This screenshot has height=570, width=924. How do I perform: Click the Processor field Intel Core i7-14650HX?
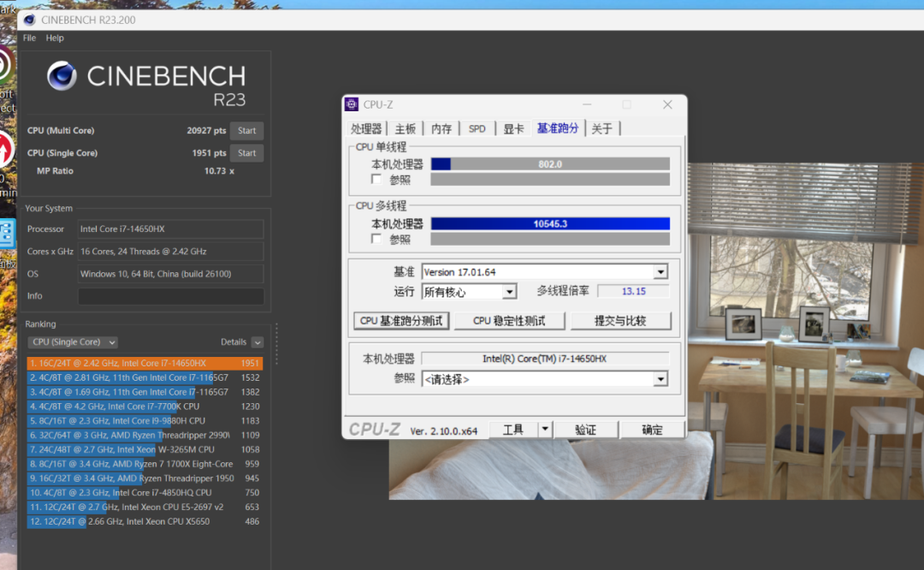point(171,229)
